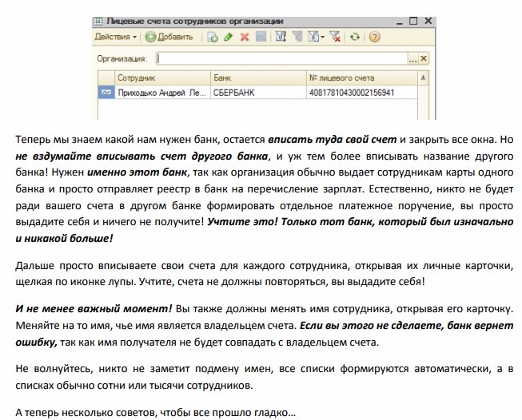Click the set filter and sorting icon

281,37
